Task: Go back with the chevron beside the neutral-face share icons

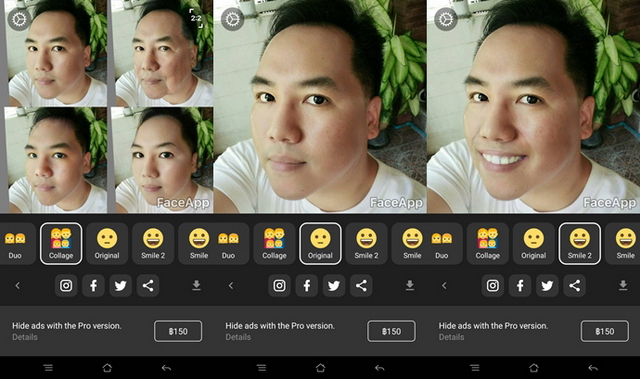Action: [x=231, y=285]
